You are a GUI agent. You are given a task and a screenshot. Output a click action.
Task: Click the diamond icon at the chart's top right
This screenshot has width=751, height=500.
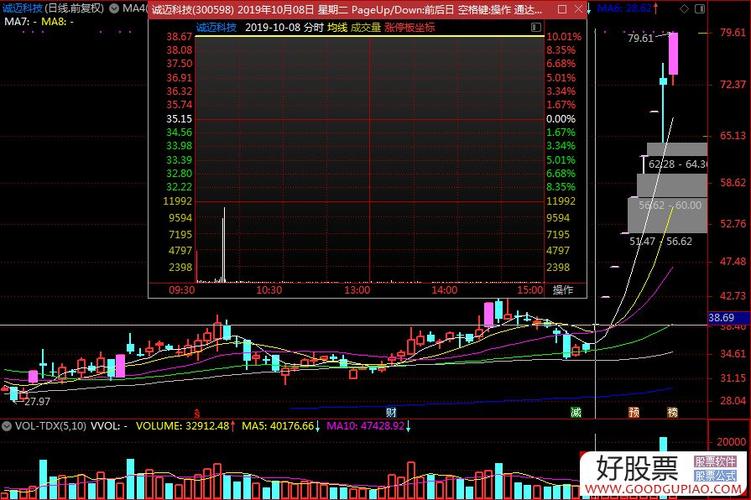pos(684,9)
